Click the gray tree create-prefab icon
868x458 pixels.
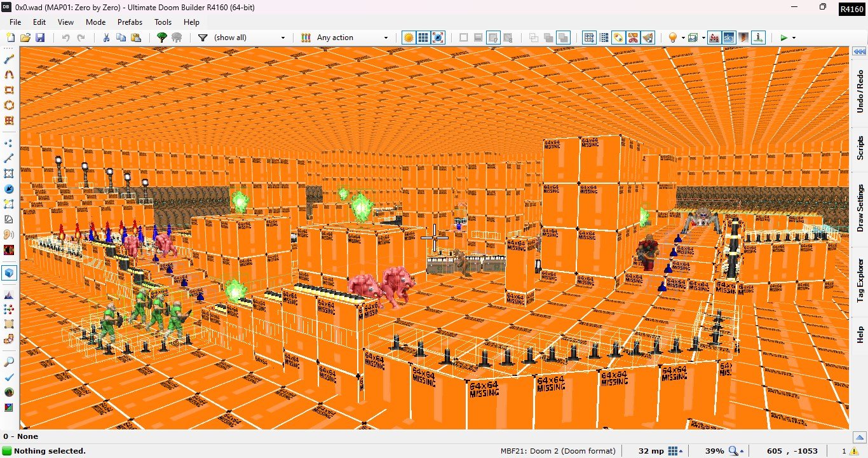(x=177, y=38)
